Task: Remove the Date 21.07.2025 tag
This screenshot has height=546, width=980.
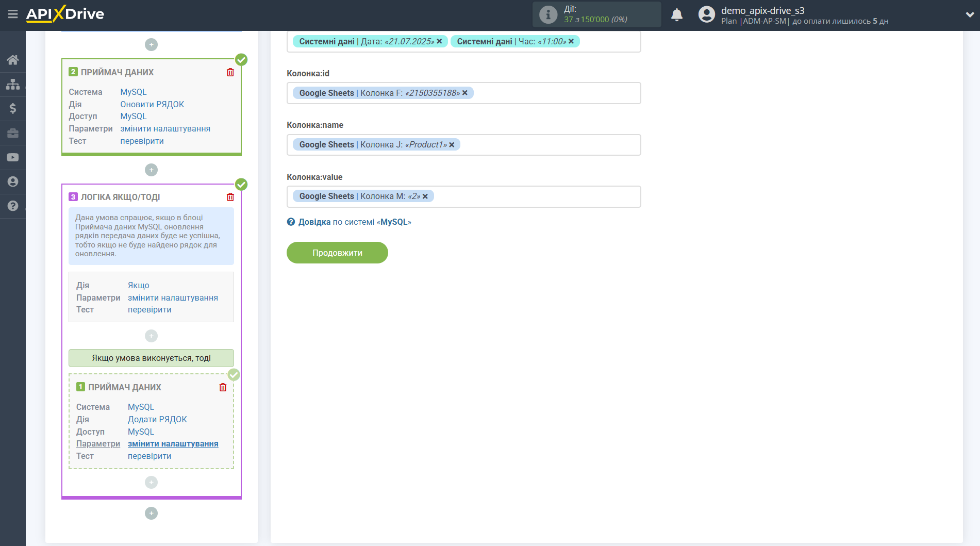Action: [x=439, y=41]
